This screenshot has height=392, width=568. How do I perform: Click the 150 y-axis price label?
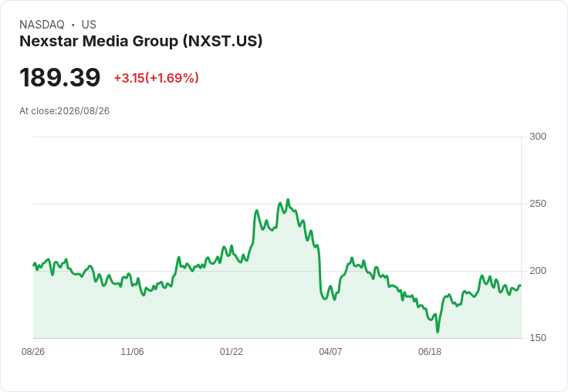[x=538, y=338]
